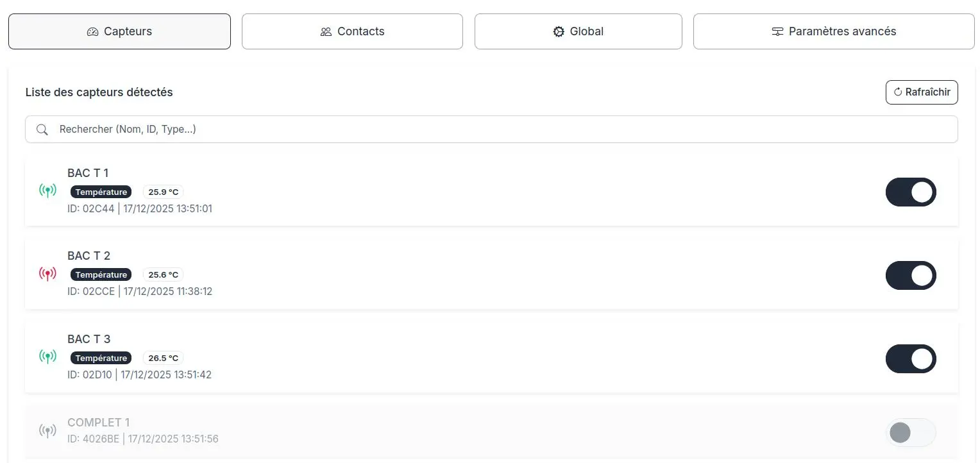Switch to the Contacts tab
980x463 pixels.
click(352, 31)
